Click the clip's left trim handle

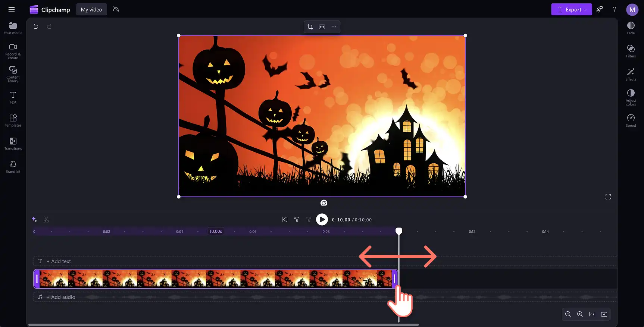pyautogui.click(x=37, y=279)
